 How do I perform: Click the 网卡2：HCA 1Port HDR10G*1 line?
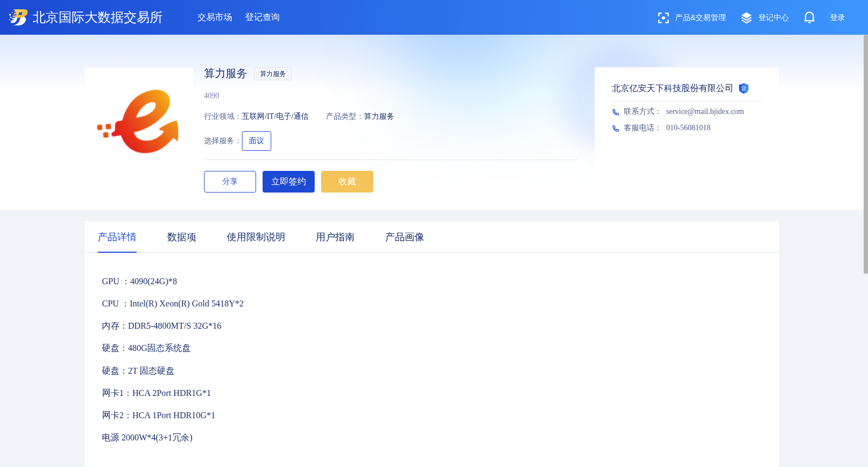[158, 415]
